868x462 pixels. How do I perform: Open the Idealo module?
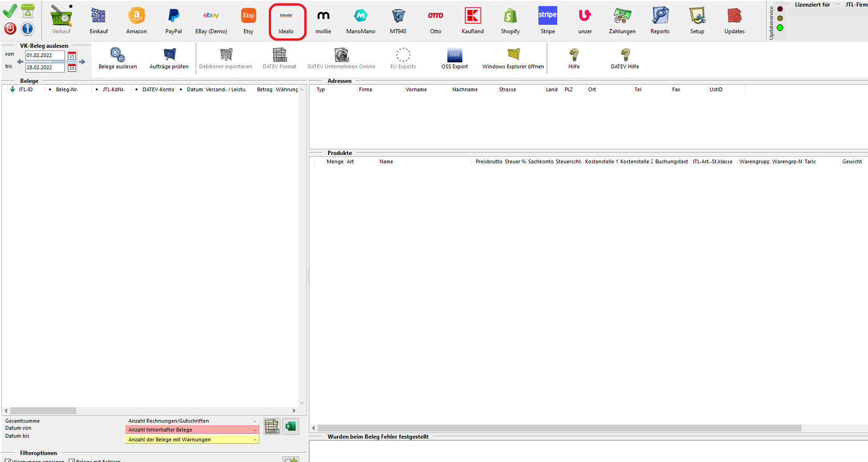(286, 22)
